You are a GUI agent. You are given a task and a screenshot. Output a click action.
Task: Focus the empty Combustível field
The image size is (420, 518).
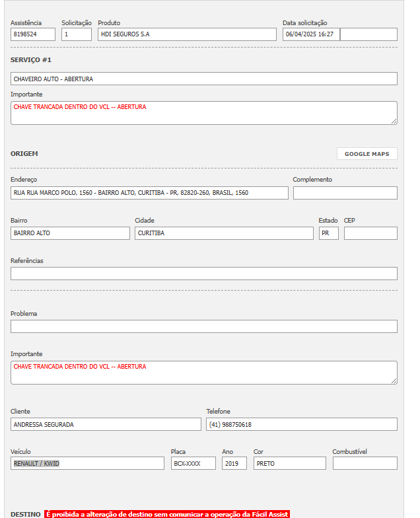365,463
